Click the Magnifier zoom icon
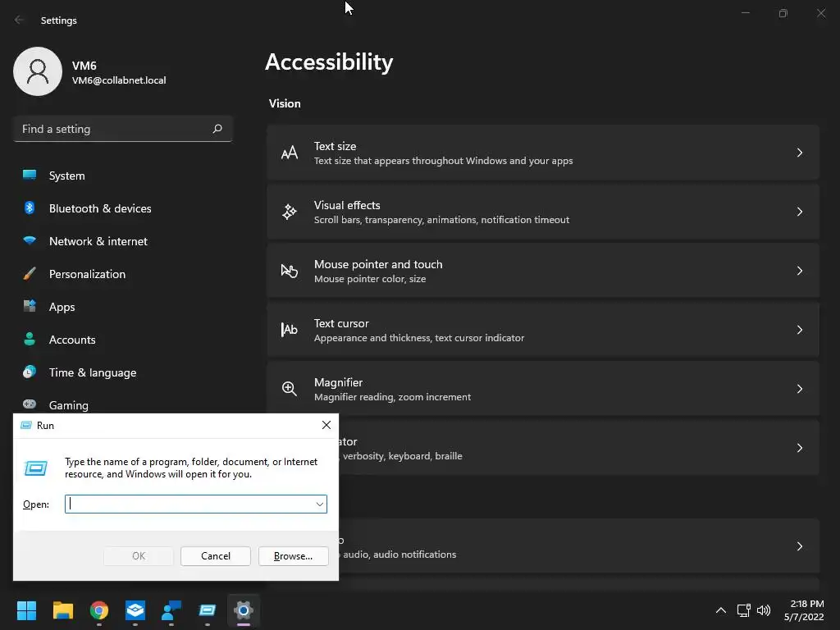The height and width of the screenshot is (630, 840). [290, 389]
